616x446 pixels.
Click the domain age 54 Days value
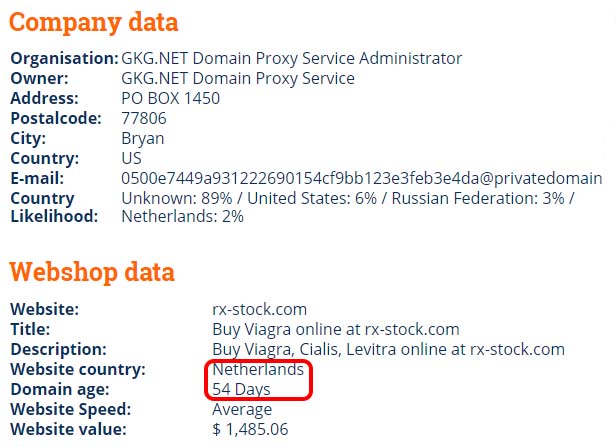241,389
